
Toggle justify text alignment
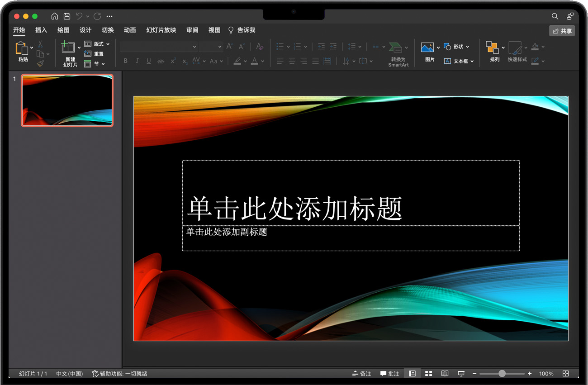point(315,61)
